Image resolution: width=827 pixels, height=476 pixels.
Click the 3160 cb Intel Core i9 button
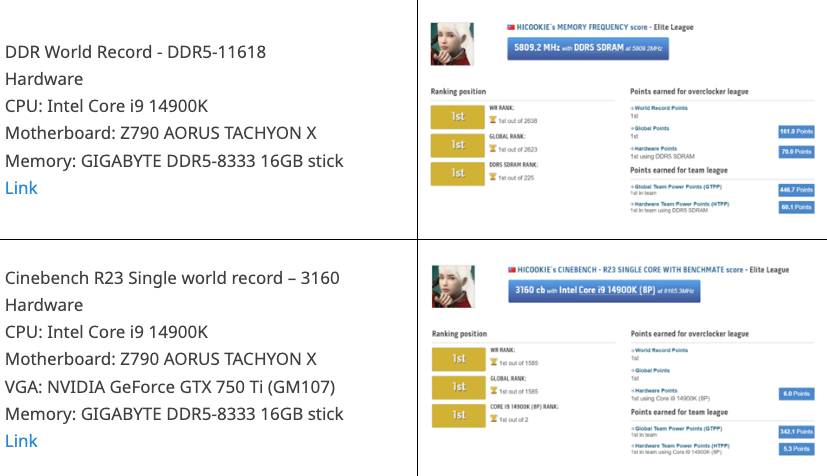point(604,290)
